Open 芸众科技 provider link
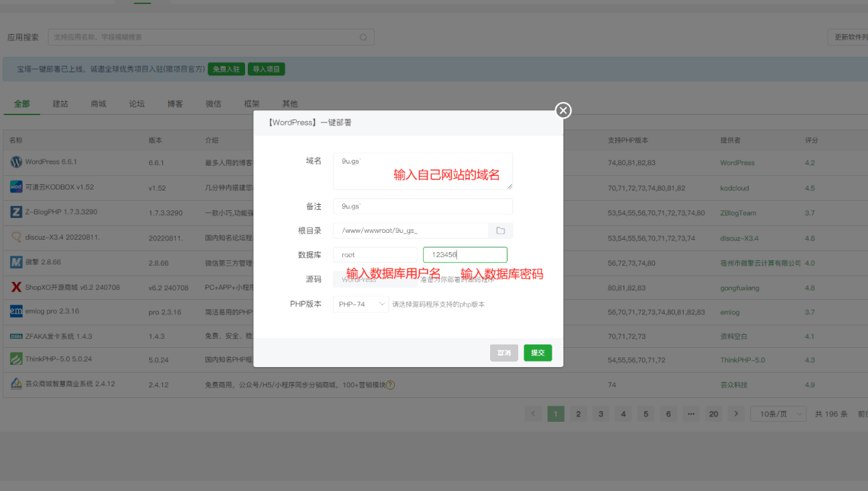868x491 pixels. (x=734, y=385)
